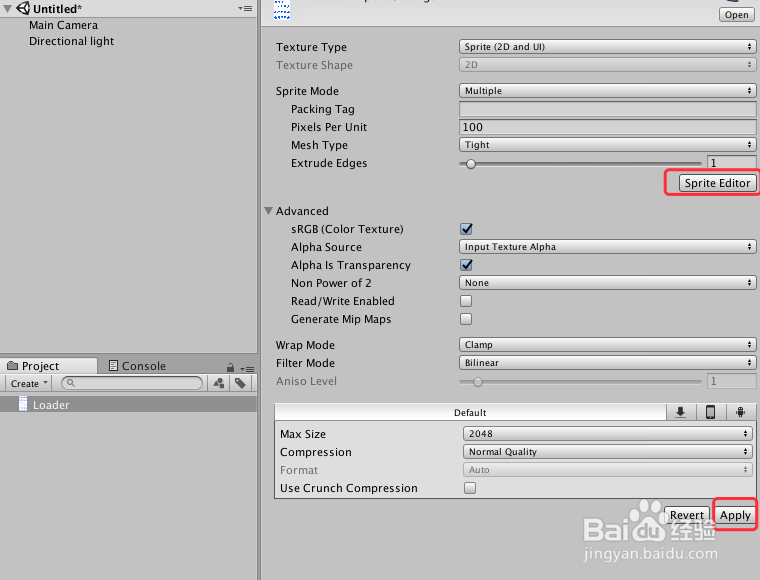The image size is (760, 580).
Task: Click the Project search field
Action: [x=132, y=383]
